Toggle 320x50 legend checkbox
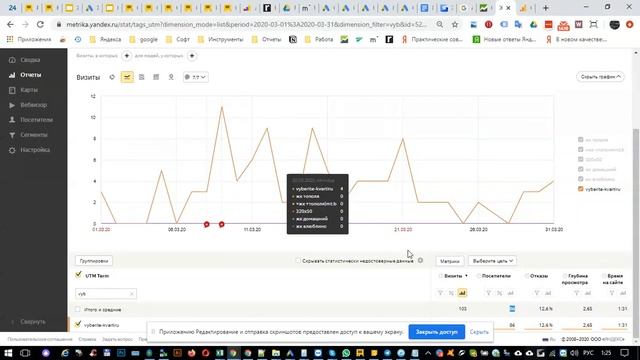 click(580, 159)
